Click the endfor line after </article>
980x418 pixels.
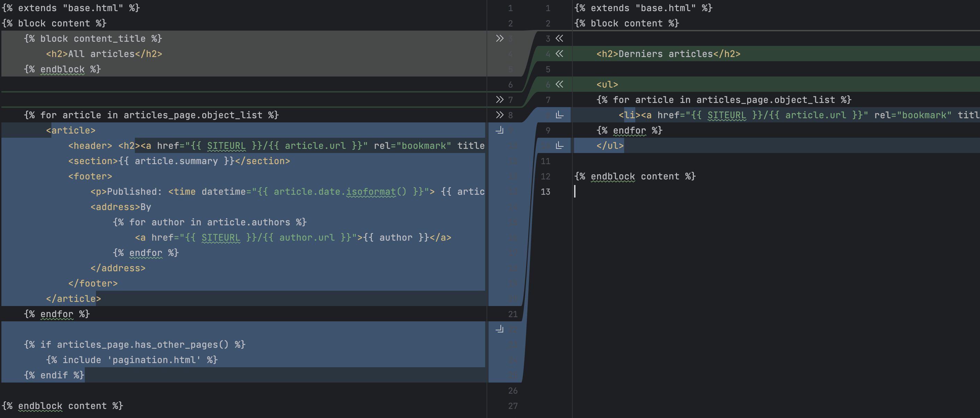tap(57, 314)
